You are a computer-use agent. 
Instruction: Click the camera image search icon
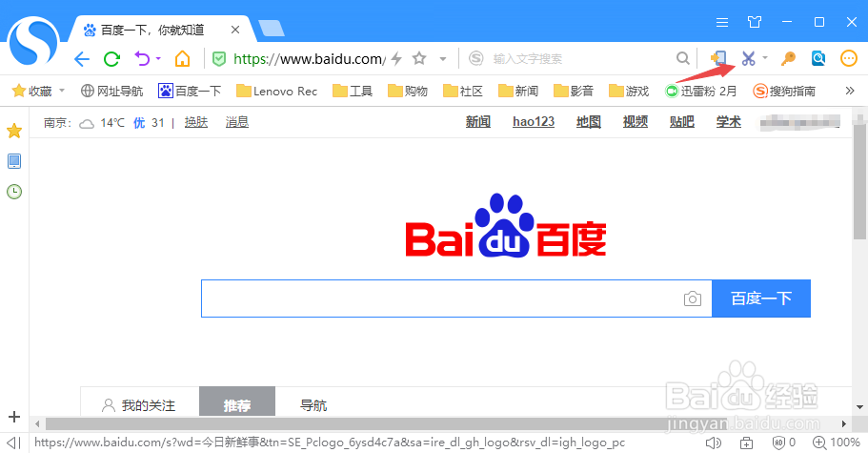tap(692, 299)
